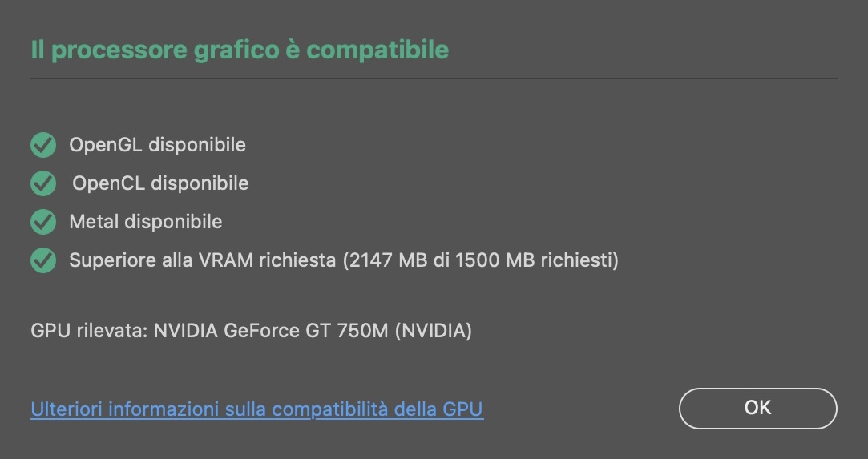Image resolution: width=868 pixels, height=459 pixels.
Task: Click the divider line below the heading
Action: coord(434,79)
